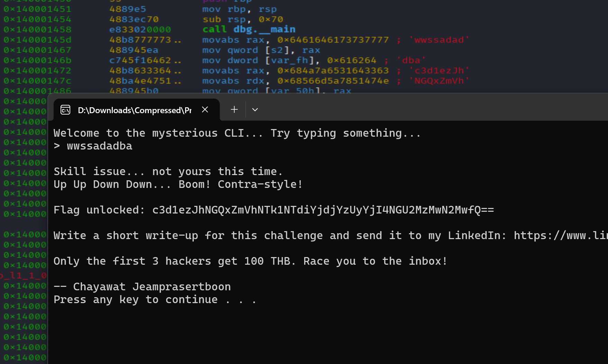This screenshot has height=364, width=608.
Task: Open a new terminal tab with the plus button
Action: pos(234,110)
